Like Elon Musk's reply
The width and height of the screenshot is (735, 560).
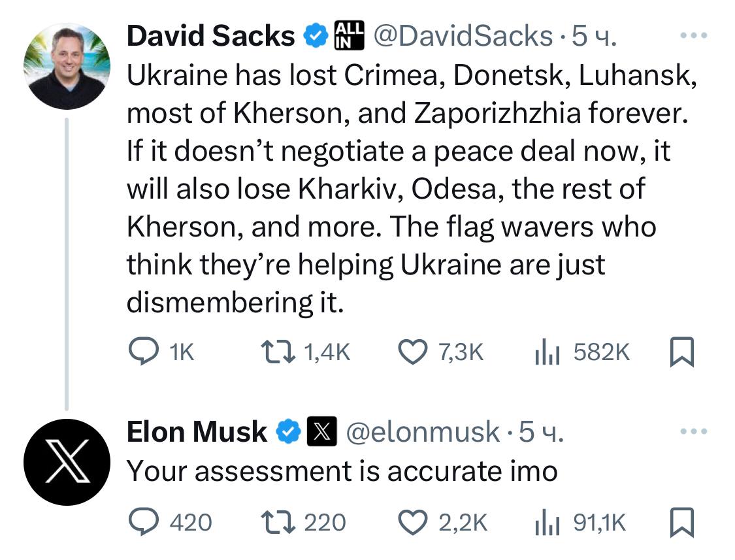pyautogui.click(x=412, y=521)
